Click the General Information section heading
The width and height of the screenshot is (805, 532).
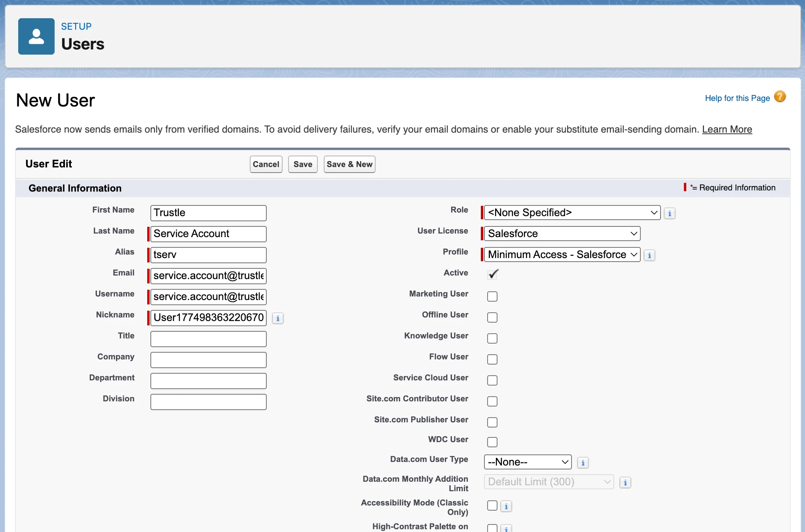click(x=75, y=188)
